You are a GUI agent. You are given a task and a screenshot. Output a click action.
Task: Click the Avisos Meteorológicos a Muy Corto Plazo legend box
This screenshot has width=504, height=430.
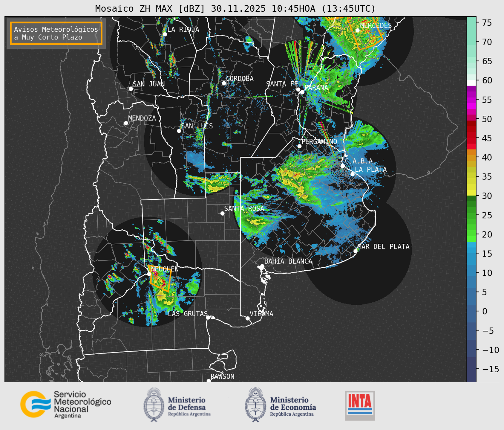click(x=56, y=33)
